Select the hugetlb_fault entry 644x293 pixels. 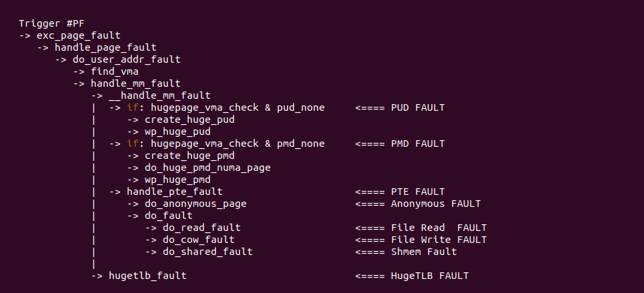tap(147, 276)
